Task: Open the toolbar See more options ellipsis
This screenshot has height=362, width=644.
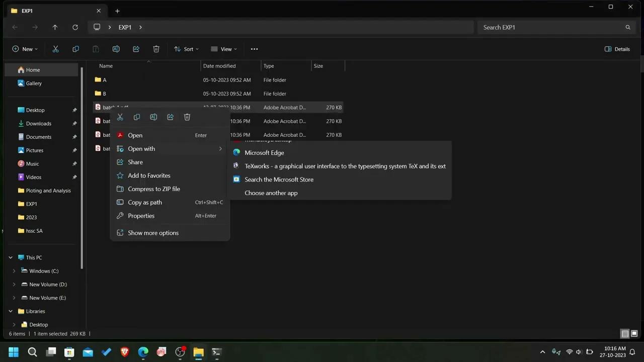Action: point(254,49)
